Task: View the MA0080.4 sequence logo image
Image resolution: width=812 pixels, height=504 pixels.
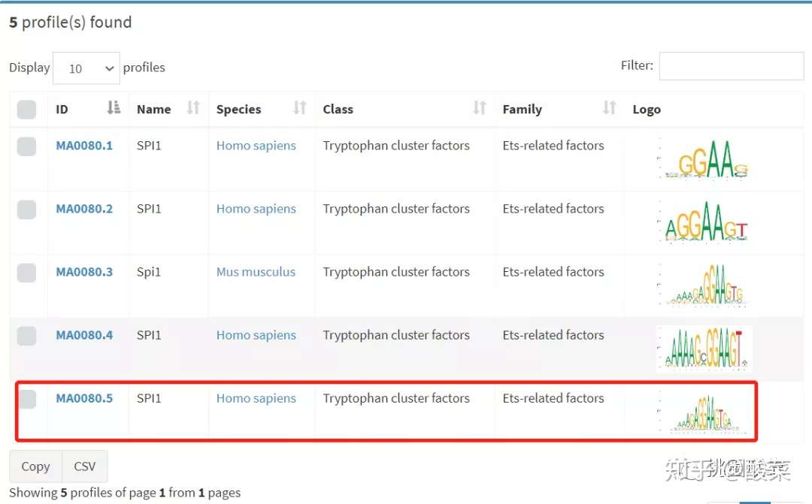Action: click(703, 349)
